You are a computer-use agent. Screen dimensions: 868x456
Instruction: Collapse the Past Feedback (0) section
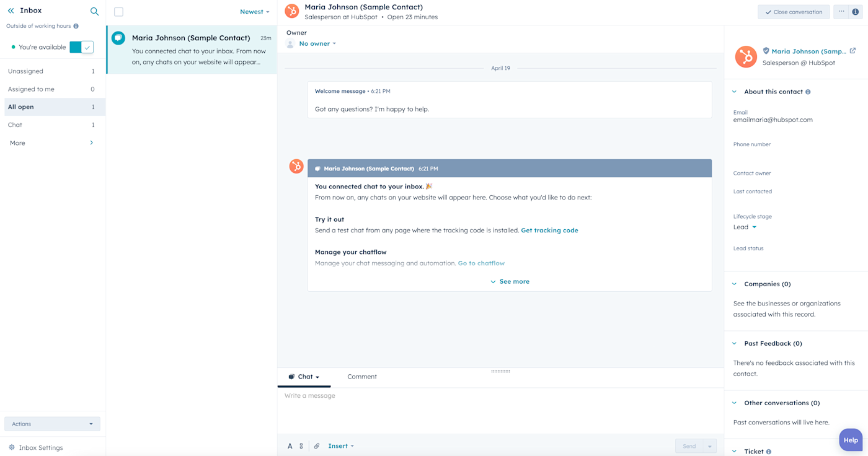pos(734,343)
